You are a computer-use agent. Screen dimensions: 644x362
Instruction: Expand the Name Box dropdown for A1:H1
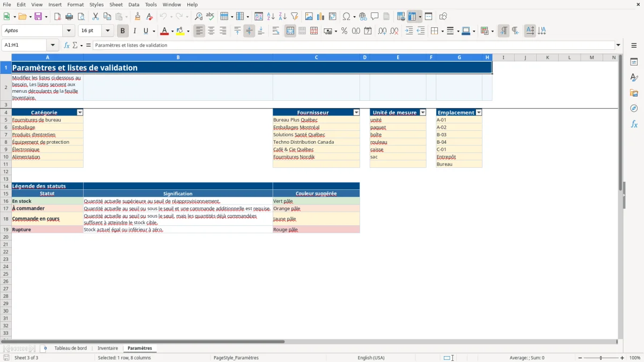click(x=53, y=46)
